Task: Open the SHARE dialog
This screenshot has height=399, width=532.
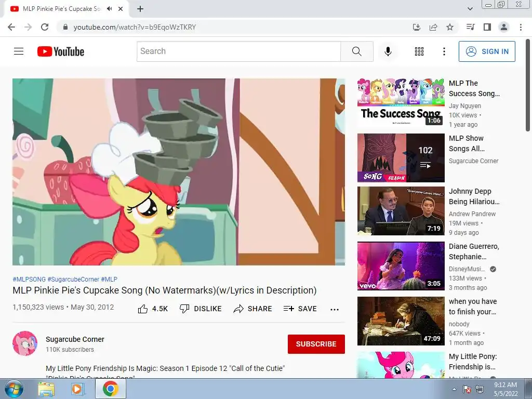Action: pyautogui.click(x=252, y=309)
